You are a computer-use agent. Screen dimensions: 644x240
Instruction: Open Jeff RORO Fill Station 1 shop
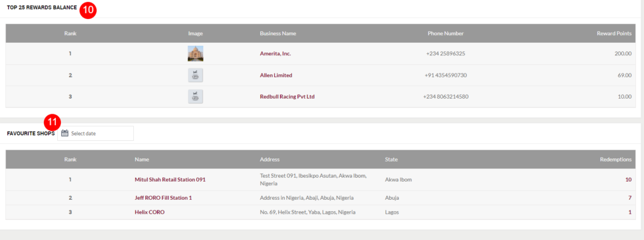pyautogui.click(x=164, y=198)
